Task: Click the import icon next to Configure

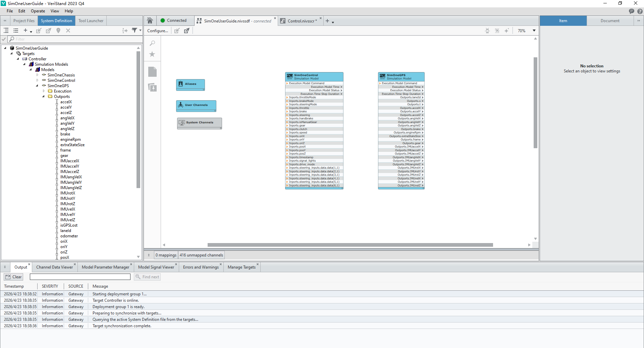Action: point(177,31)
